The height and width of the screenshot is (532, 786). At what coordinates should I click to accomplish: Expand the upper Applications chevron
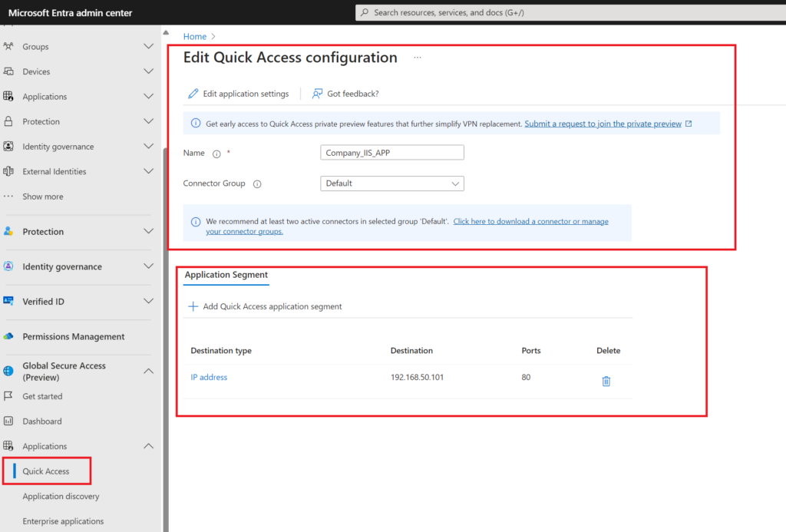point(148,96)
